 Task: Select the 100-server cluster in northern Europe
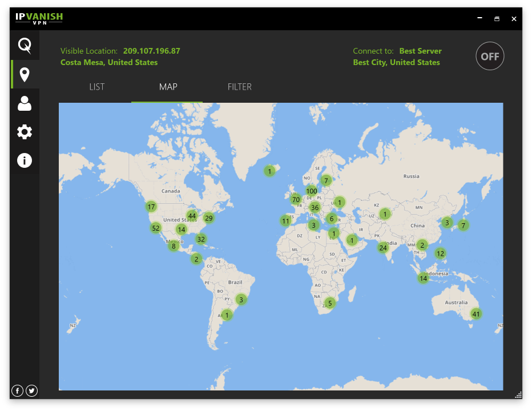click(x=312, y=191)
